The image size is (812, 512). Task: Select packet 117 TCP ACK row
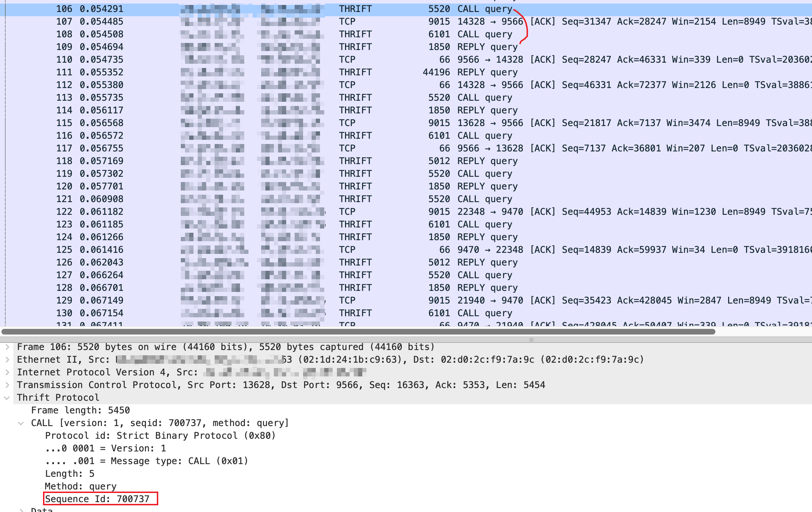coord(406,148)
